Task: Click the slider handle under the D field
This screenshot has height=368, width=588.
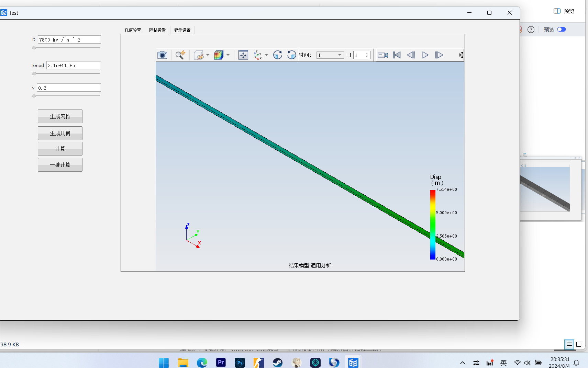Action: pos(34,48)
